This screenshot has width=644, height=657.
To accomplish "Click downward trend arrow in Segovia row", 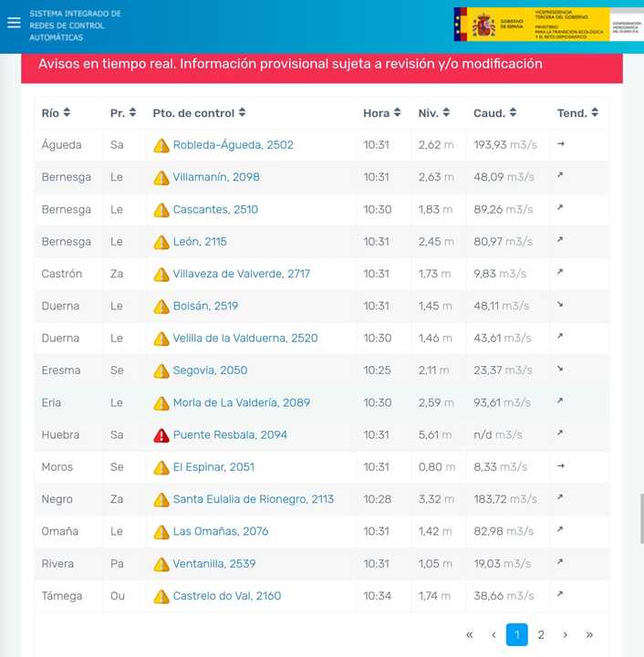I will click(560, 369).
